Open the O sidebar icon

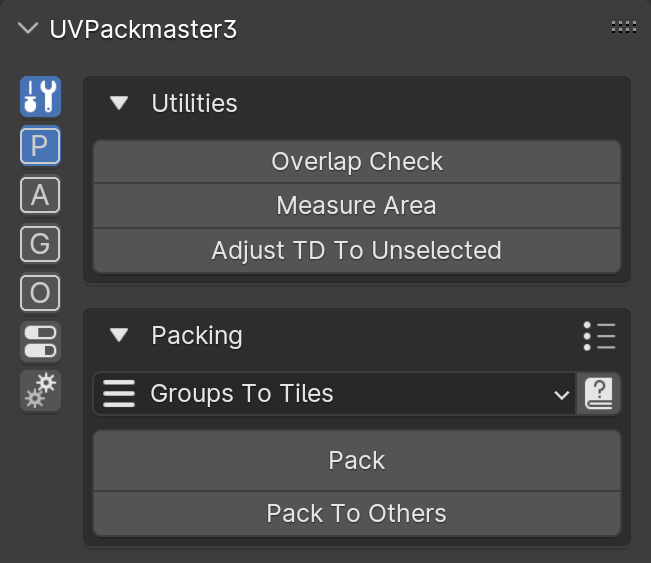pyautogui.click(x=40, y=293)
